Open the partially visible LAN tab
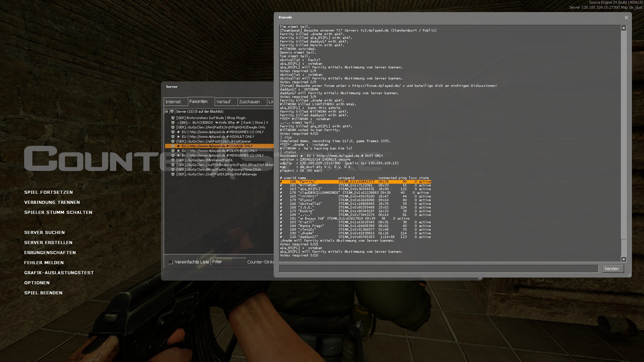Screen dimensions: 644x362 [271, 102]
